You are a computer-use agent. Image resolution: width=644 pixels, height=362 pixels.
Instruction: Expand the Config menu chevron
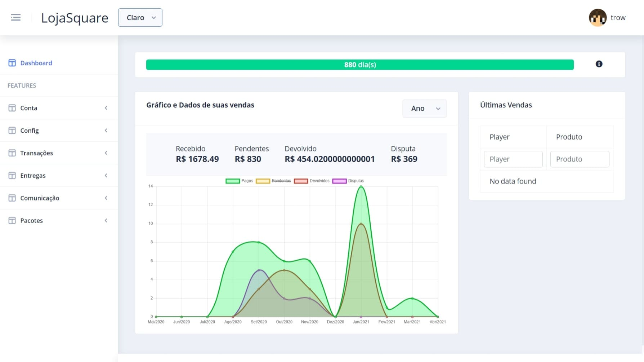point(106,130)
